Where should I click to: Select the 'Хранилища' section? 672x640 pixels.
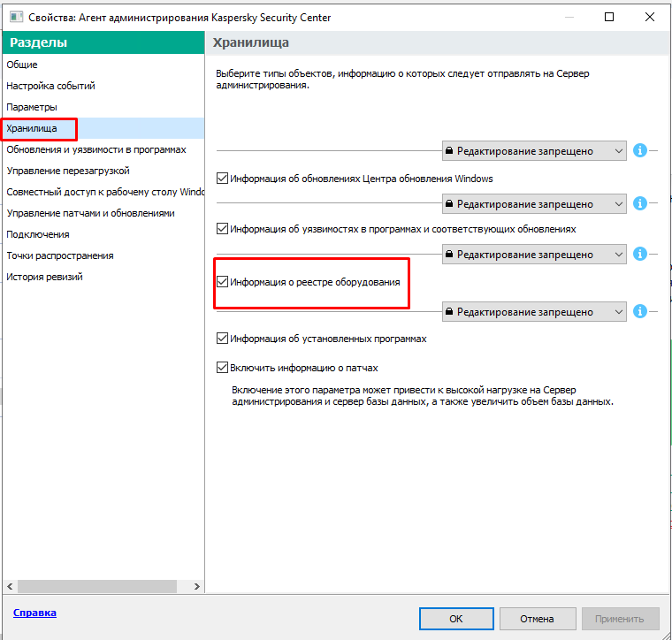coord(103,128)
